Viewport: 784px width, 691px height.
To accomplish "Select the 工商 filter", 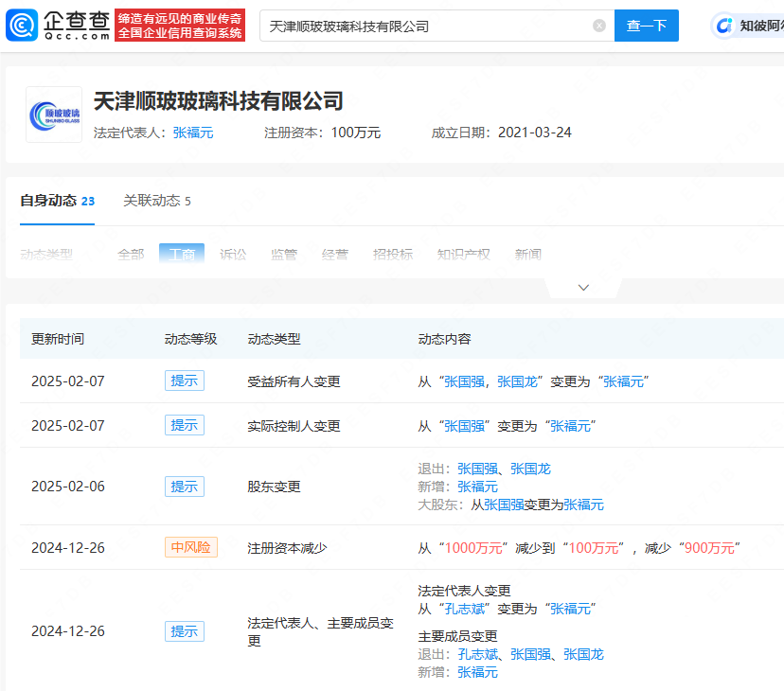I will point(182,254).
